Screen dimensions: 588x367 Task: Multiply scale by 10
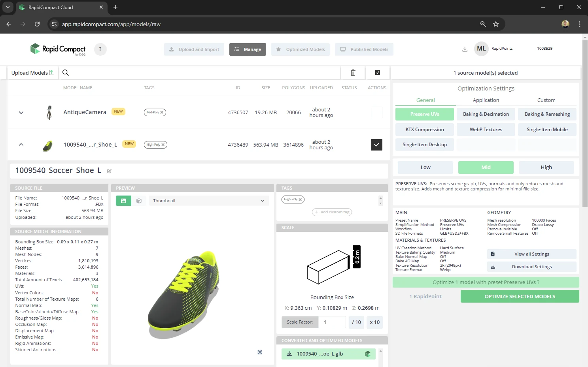374,322
